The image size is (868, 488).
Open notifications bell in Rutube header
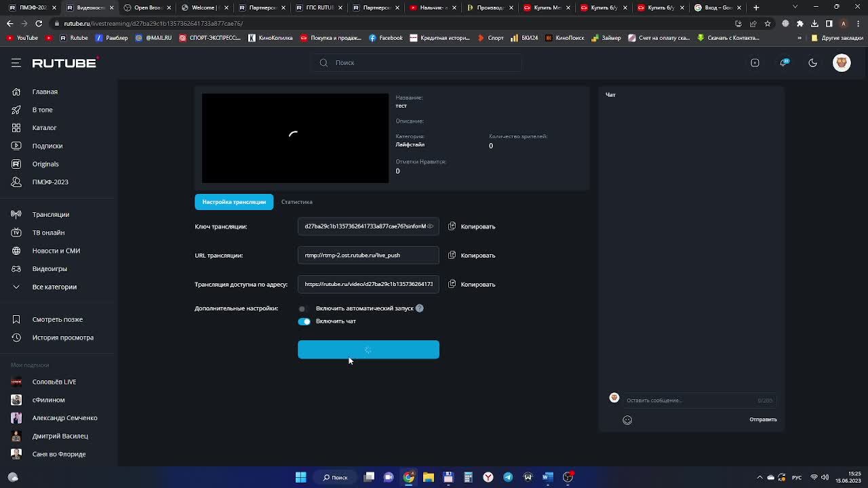tap(785, 63)
